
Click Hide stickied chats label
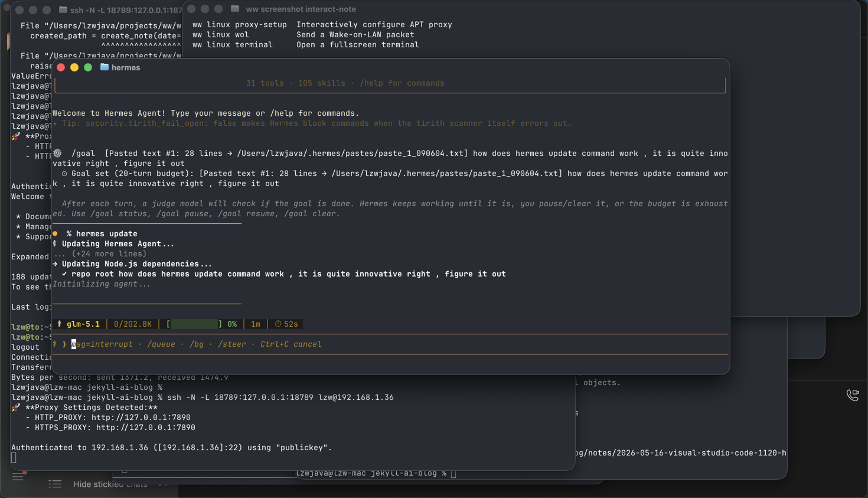tap(110, 484)
